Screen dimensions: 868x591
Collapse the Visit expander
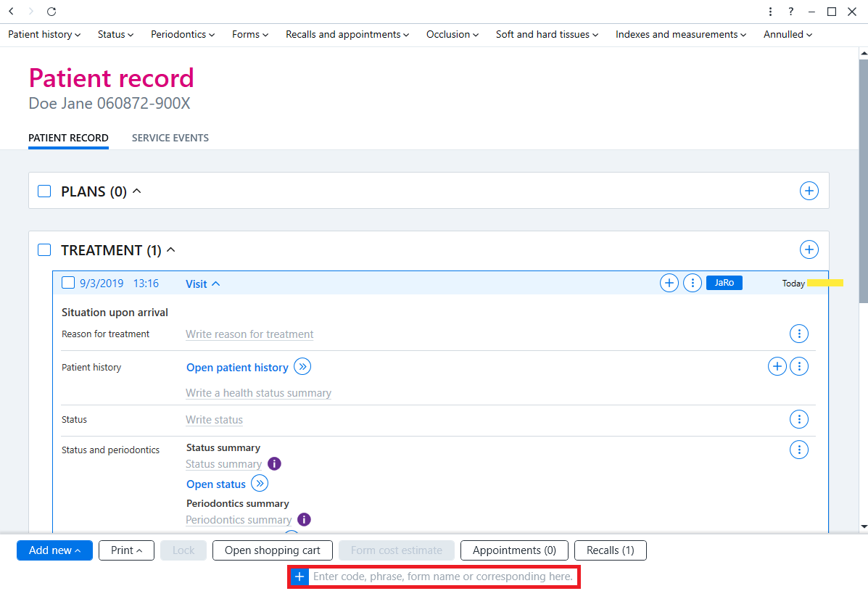(x=202, y=284)
